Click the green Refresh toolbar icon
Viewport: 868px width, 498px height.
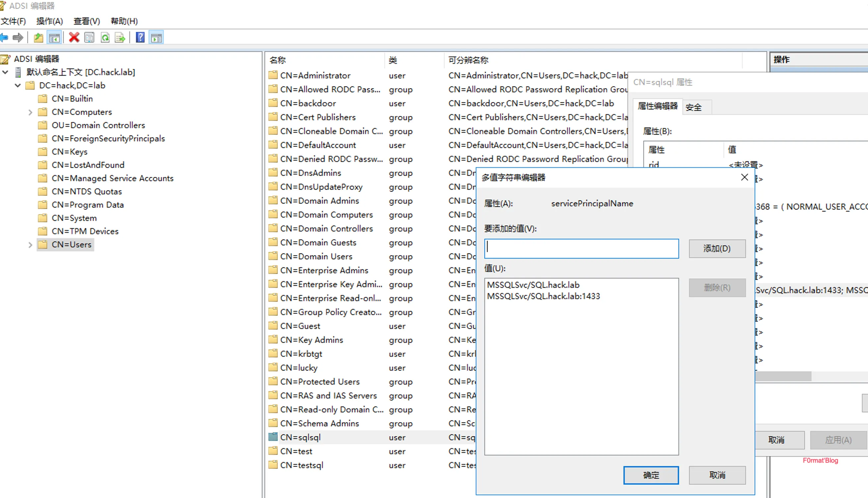coord(105,37)
